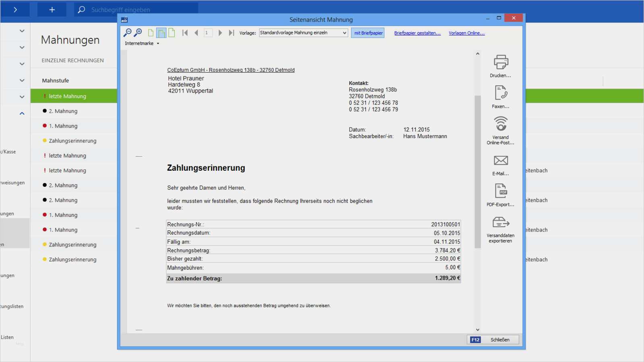Click the page number field

(x=208, y=33)
